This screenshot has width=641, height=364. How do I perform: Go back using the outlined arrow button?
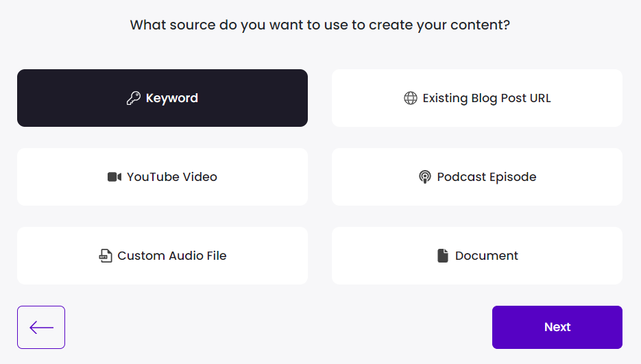coord(41,327)
